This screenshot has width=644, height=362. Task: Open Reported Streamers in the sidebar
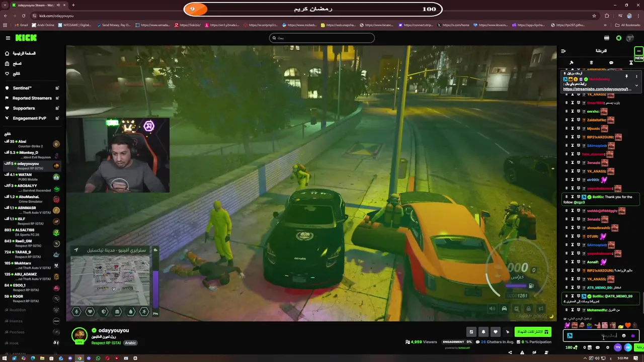[32, 98]
